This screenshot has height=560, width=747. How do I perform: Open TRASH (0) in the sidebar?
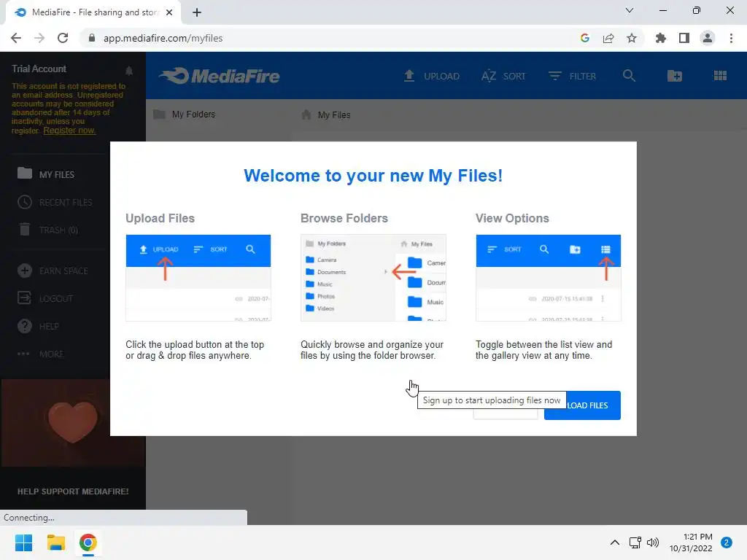point(47,230)
